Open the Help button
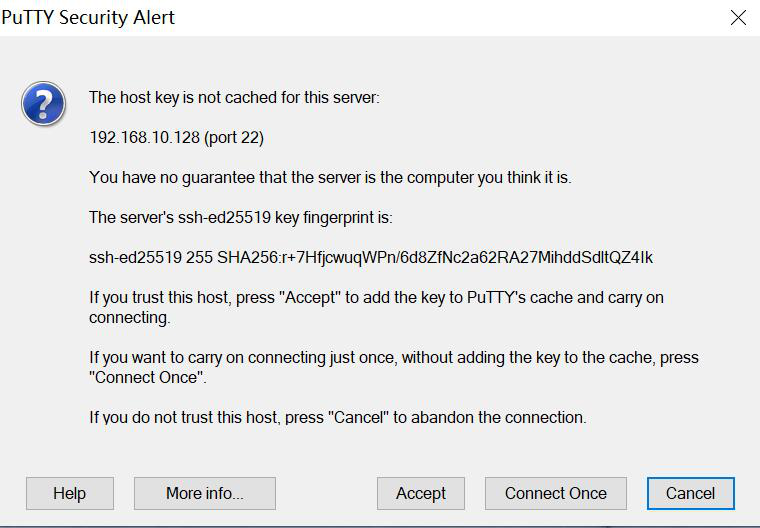Viewport: 760px width, 528px height. (x=70, y=493)
